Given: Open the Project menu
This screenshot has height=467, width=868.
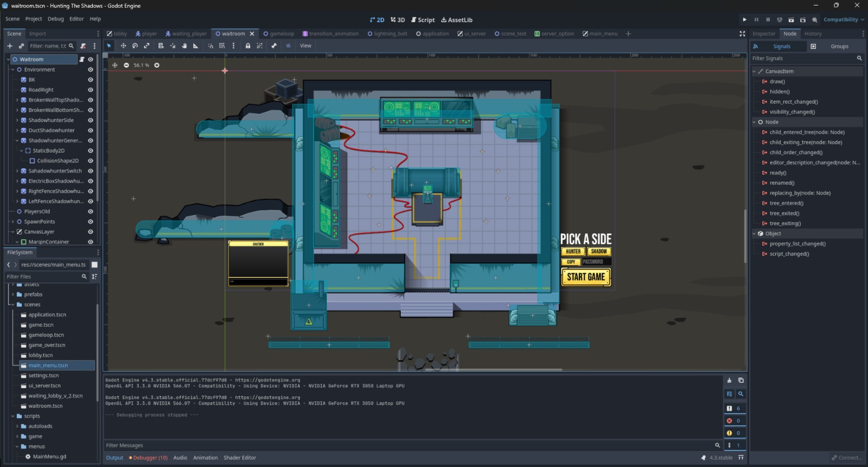Looking at the screenshot, I should point(34,19).
